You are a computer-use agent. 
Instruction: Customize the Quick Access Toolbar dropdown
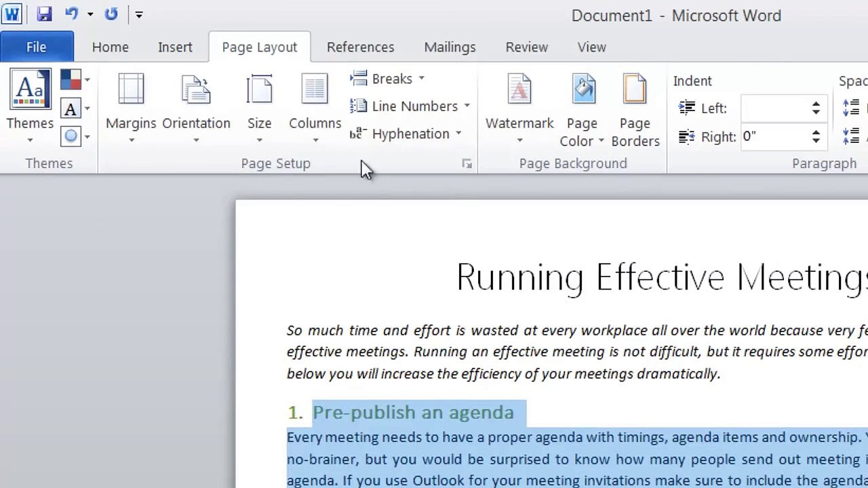click(x=138, y=14)
